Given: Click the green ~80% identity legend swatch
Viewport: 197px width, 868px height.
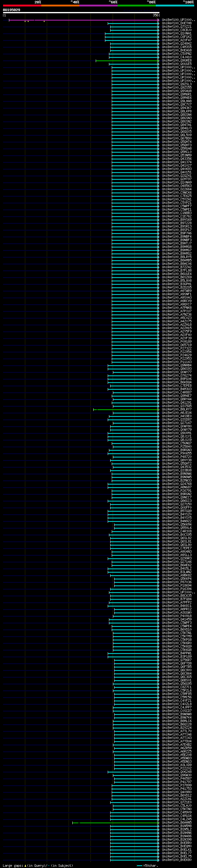Looking at the screenshot, I should (x=137, y=6).
